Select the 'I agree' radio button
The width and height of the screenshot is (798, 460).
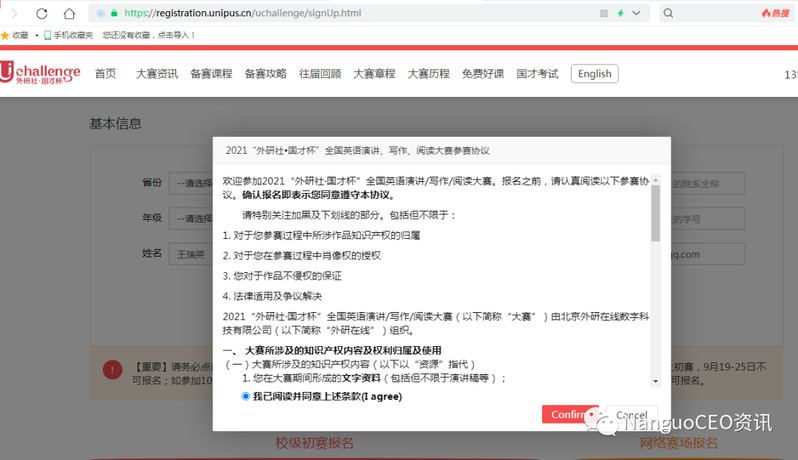[246, 396]
